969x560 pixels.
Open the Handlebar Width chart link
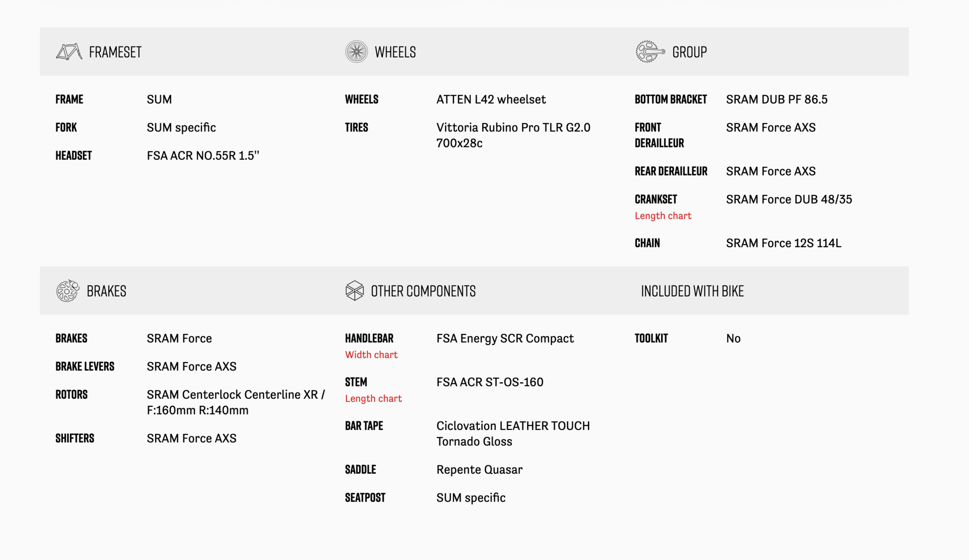pos(371,355)
